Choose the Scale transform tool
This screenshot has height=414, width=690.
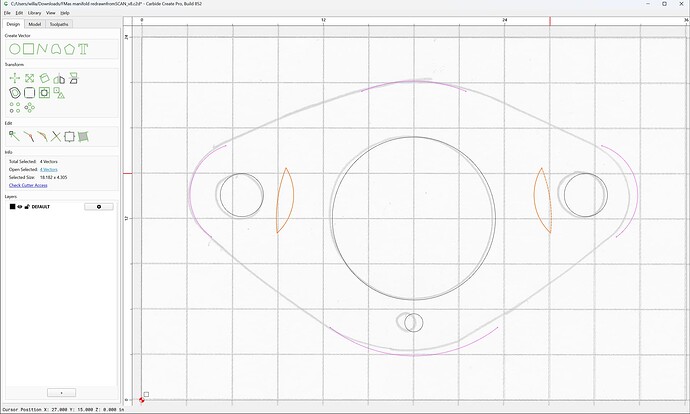point(29,78)
